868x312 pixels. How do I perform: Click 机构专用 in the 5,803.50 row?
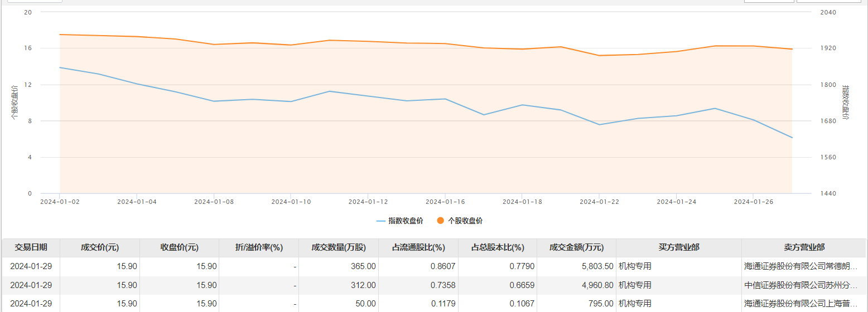635,266
